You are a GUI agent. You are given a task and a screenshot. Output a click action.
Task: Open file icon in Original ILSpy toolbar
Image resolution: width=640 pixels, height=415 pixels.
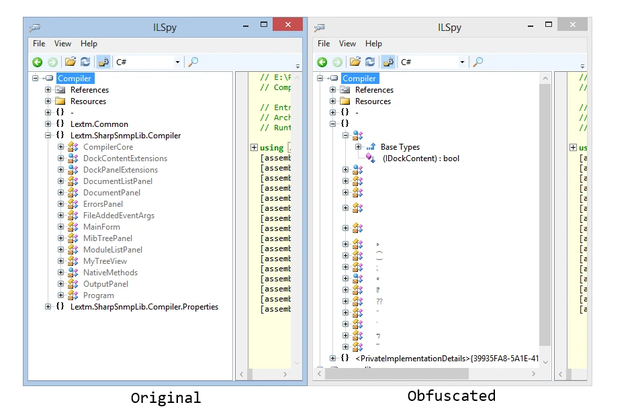coord(70,62)
